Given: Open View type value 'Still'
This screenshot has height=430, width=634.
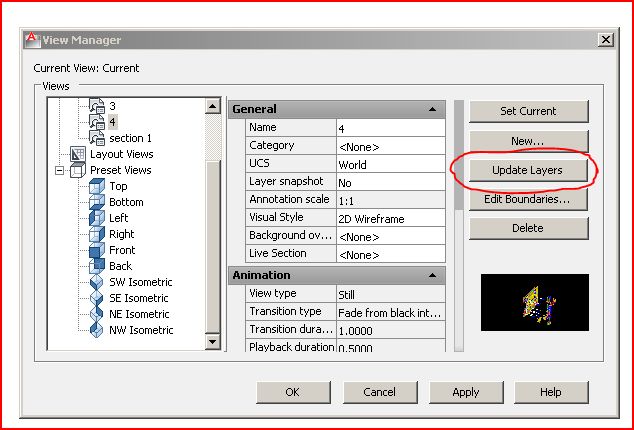Looking at the screenshot, I should pyautogui.click(x=391, y=294).
